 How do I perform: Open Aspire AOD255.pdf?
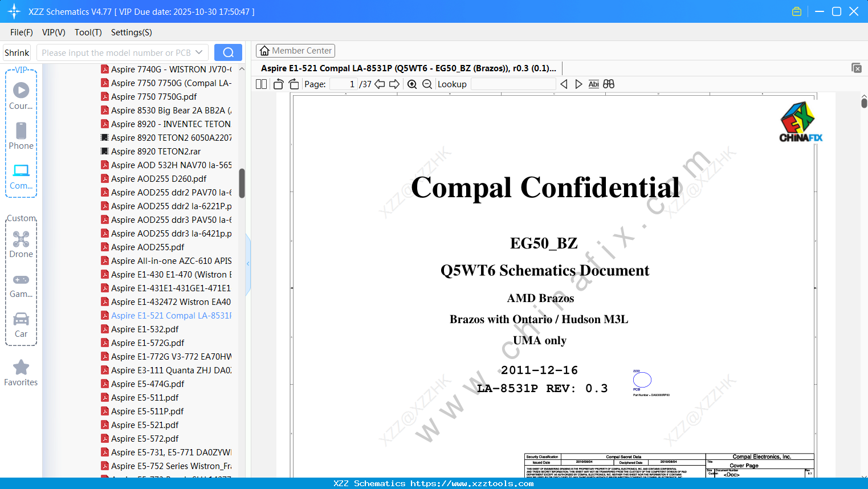coord(143,247)
